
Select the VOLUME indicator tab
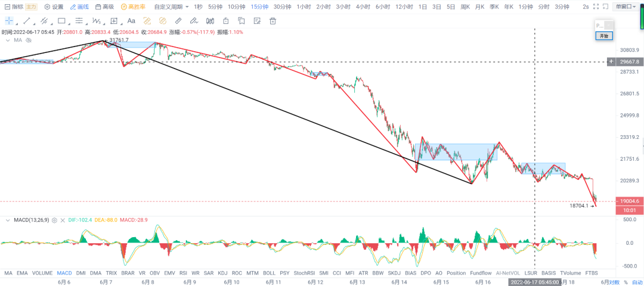pos(42,273)
